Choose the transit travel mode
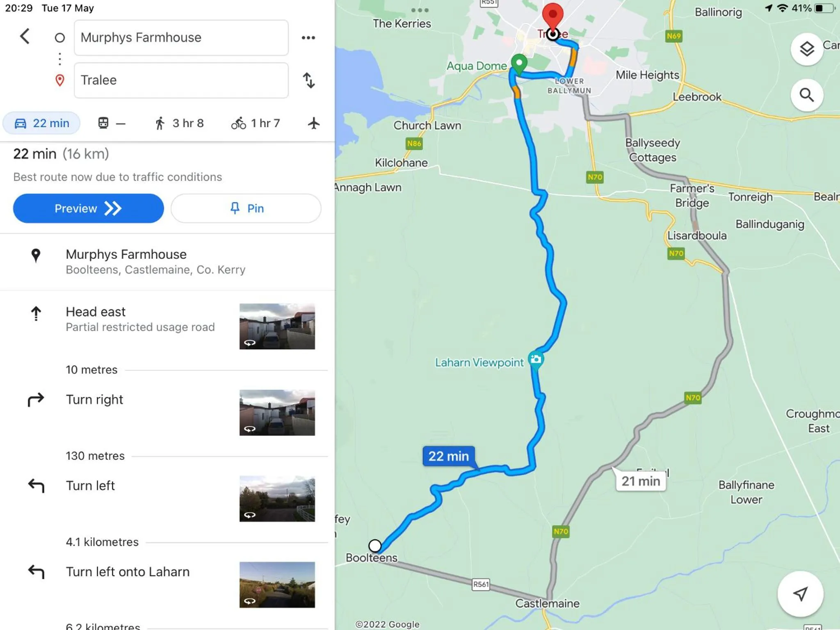Screen dimensions: 840x630 (111, 123)
